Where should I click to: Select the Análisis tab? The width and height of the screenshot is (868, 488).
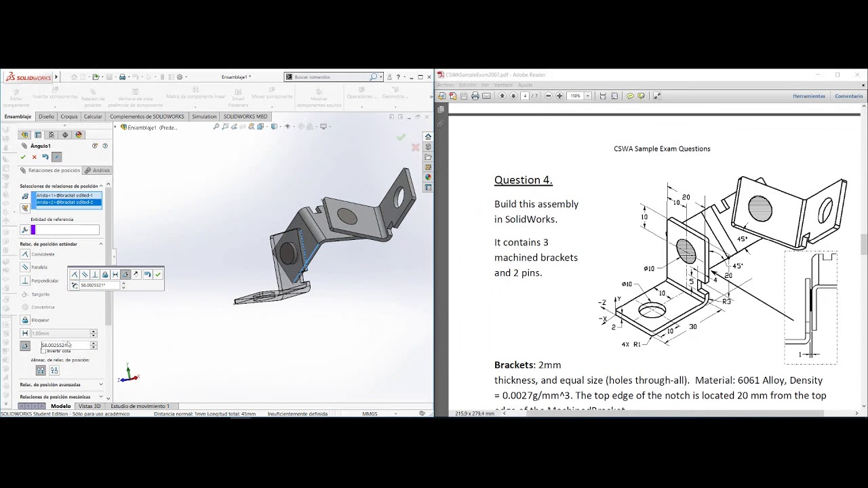click(x=97, y=170)
